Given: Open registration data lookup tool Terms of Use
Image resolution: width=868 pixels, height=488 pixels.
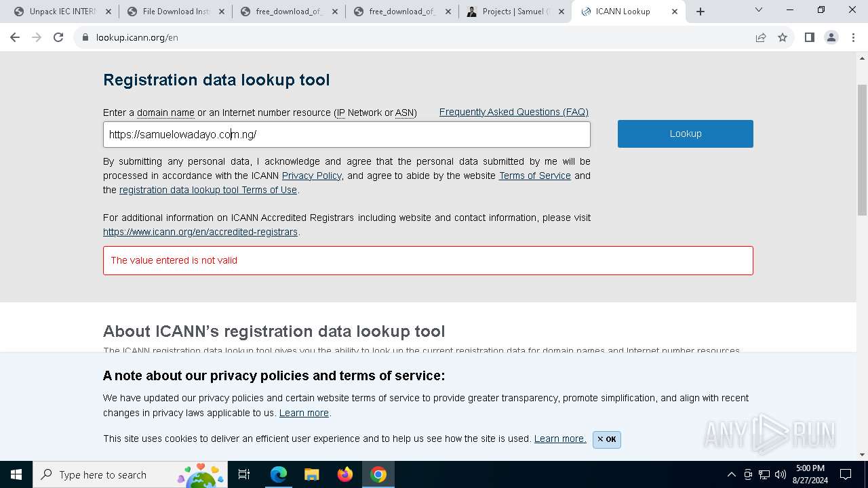Looking at the screenshot, I should (208, 190).
